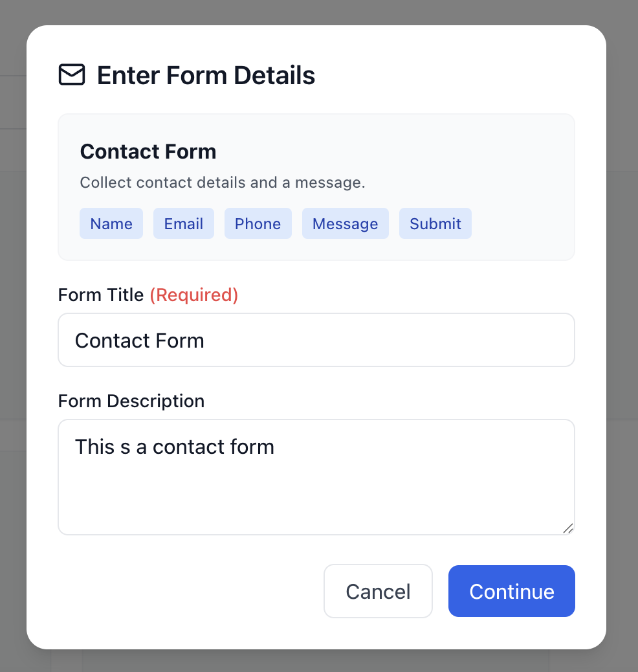Click the "Collect contact details and a message" text
Screen dimensions: 638x672
coord(223,183)
